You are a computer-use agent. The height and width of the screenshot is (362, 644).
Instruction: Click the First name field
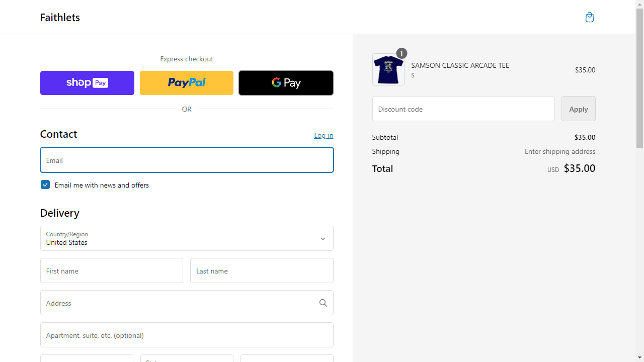click(x=112, y=270)
